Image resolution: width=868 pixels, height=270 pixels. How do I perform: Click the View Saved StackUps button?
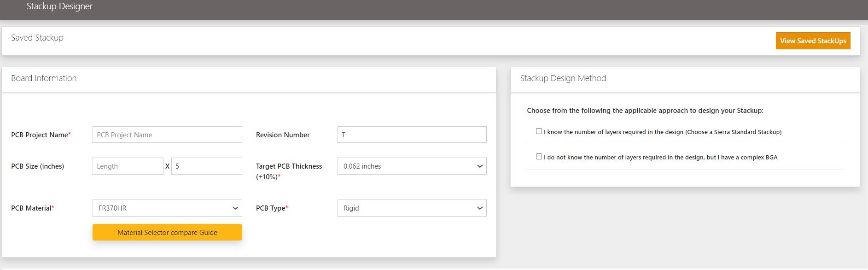click(x=813, y=41)
